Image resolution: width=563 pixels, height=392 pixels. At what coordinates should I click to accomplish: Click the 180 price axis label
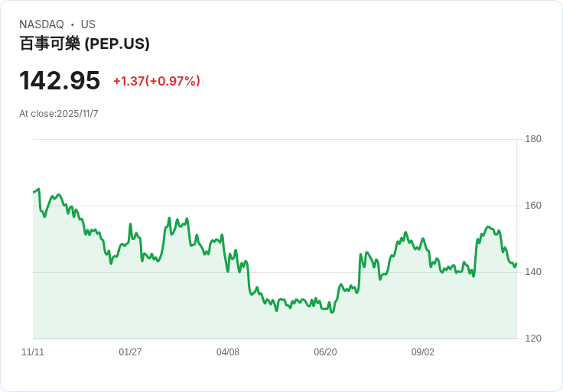coord(533,139)
